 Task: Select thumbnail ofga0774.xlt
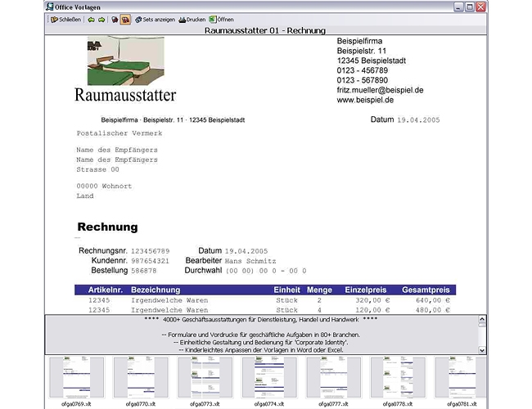coord(269,381)
